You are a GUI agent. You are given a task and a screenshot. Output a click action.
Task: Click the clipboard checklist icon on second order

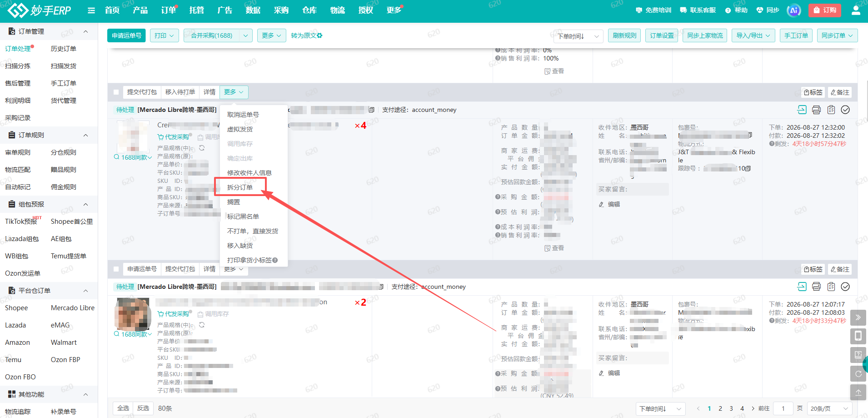point(831,287)
